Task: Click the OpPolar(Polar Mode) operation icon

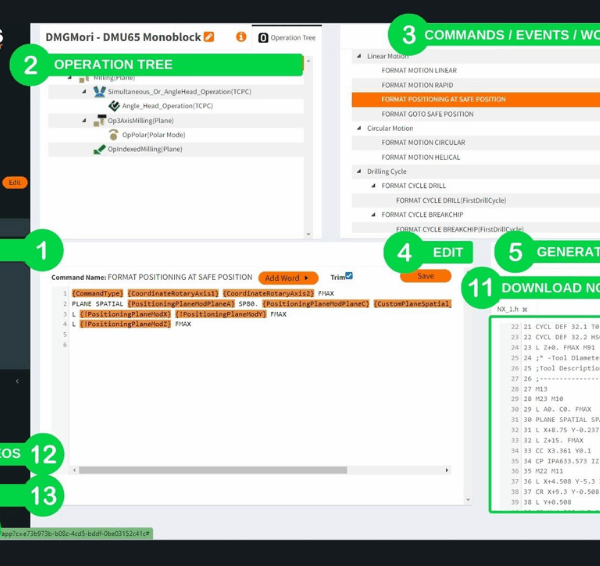Action: (x=114, y=134)
